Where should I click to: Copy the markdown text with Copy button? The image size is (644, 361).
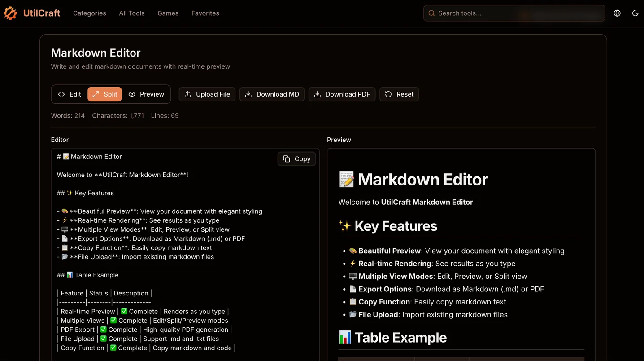tap(297, 159)
